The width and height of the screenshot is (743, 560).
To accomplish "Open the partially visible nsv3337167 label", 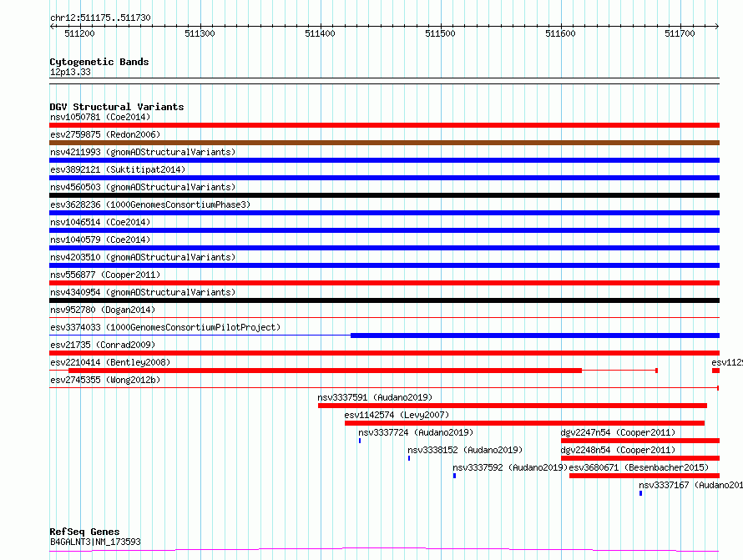I will click(690, 485).
